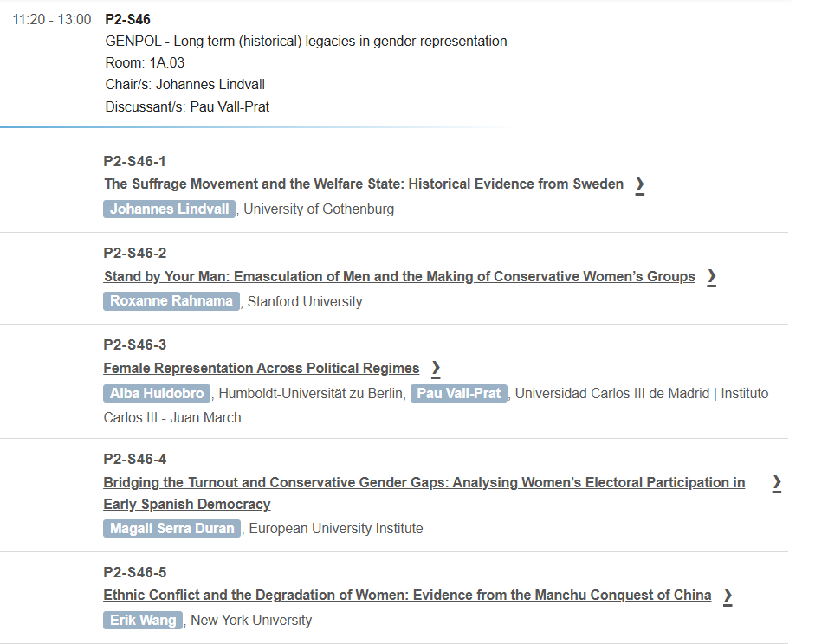The width and height of the screenshot is (815, 644).
Task: Click the P2-S46-1 paper code label
Action: [134, 161]
